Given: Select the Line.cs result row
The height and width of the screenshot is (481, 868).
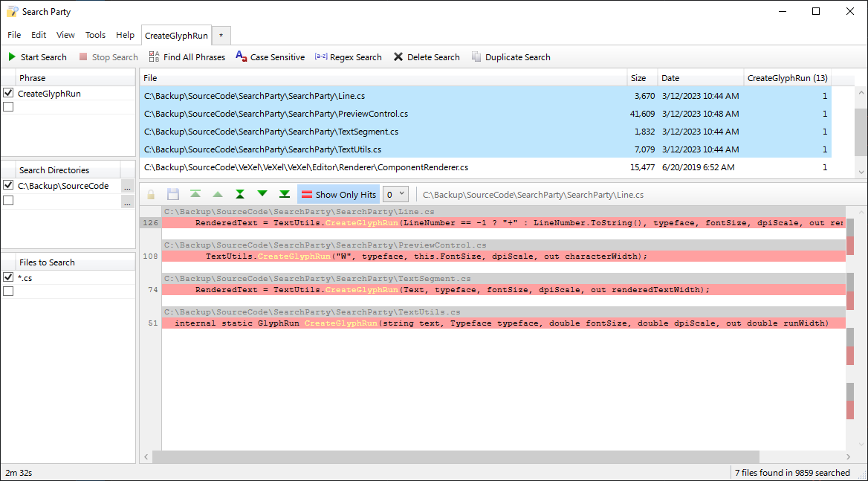Looking at the screenshot, I should [x=485, y=96].
